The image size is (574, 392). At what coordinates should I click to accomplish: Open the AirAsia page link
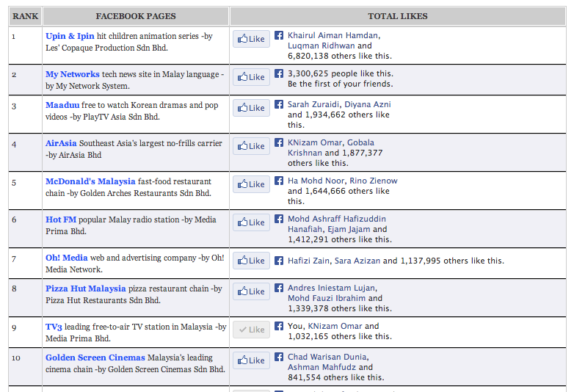coord(61,143)
